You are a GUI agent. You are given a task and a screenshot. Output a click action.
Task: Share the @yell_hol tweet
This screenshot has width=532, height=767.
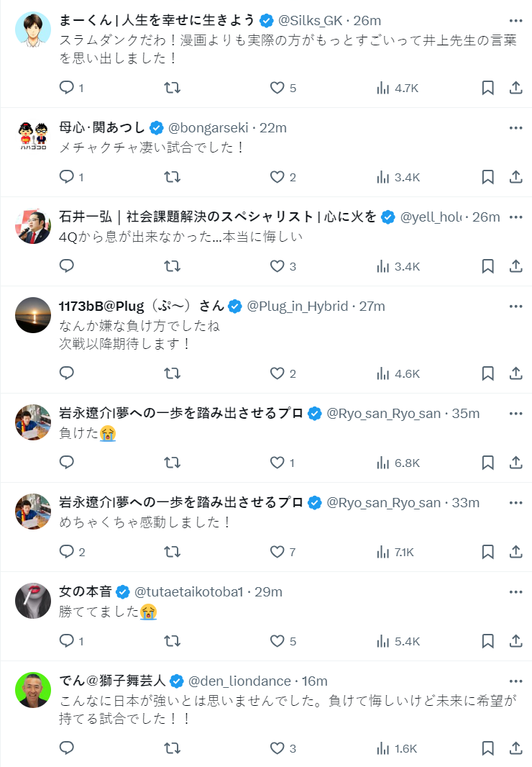(515, 266)
